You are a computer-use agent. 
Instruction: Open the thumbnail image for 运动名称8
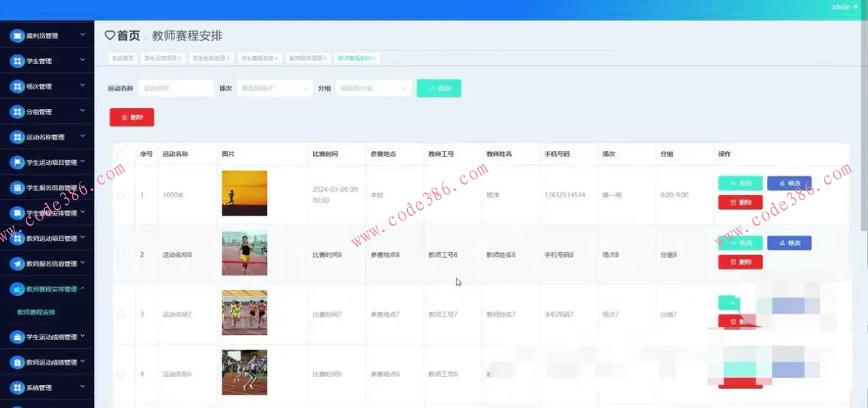[x=244, y=253]
